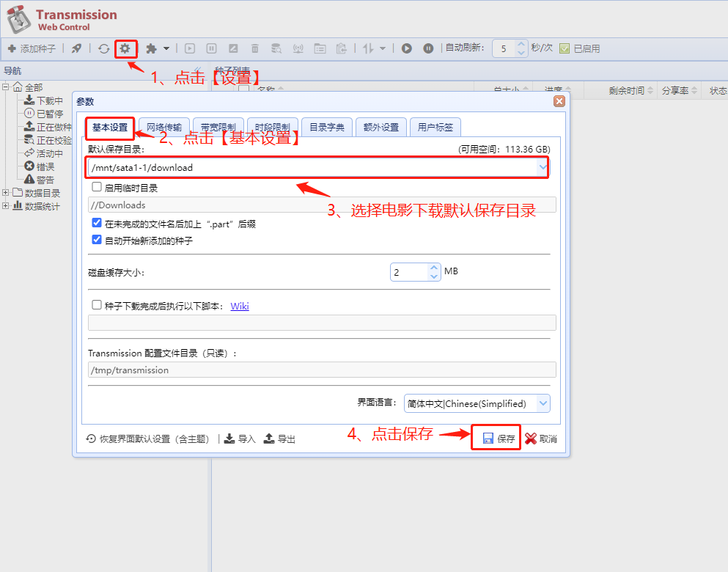
Task: Enable the run-script-on-completion checkbox
Action: click(x=97, y=305)
